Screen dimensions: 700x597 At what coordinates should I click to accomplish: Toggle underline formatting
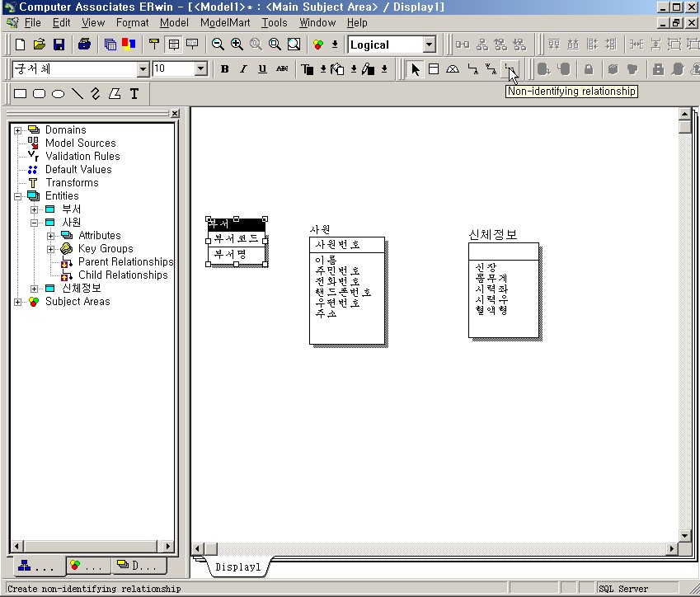(262, 68)
